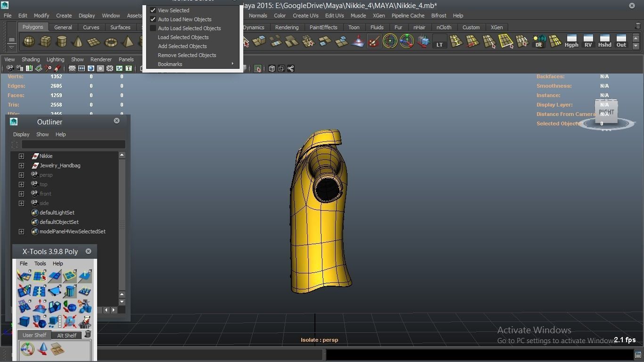Image resolution: width=644 pixels, height=362 pixels.
Task: Click the view cube RIGHT face
Action: pyautogui.click(x=606, y=112)
